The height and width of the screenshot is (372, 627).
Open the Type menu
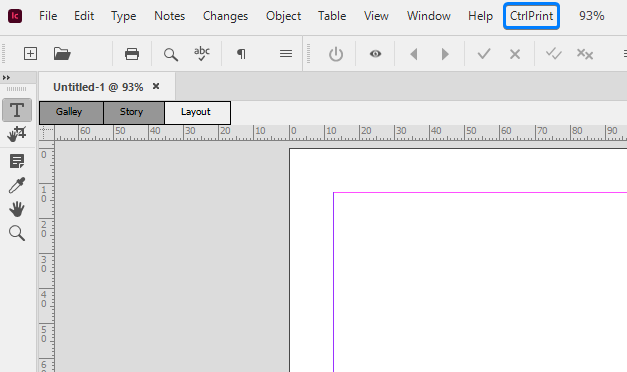point(124,16)
